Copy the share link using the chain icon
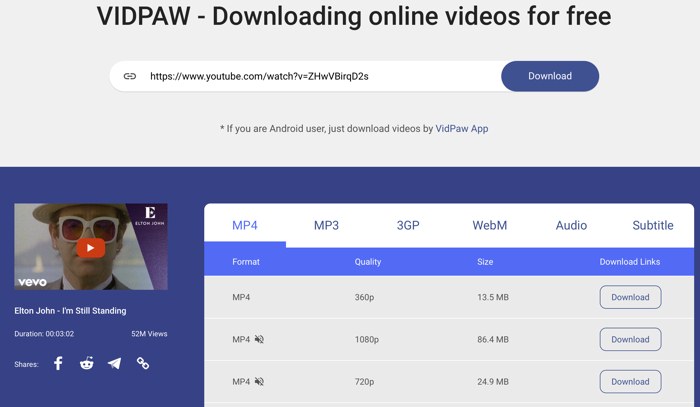Screen dimensions: 700x407 (143, 363)
